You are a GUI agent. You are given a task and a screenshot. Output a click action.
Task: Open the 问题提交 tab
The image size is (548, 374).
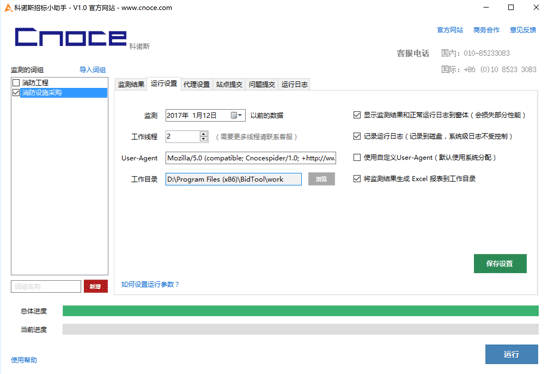pyautogui.click(x=262, y=84)
